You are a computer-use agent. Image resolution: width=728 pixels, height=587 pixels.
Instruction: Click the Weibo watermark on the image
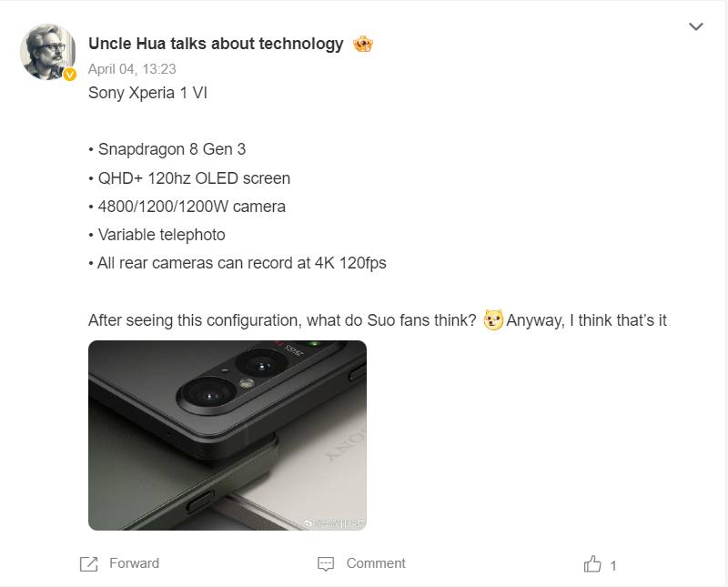click(x=334, y=523)
